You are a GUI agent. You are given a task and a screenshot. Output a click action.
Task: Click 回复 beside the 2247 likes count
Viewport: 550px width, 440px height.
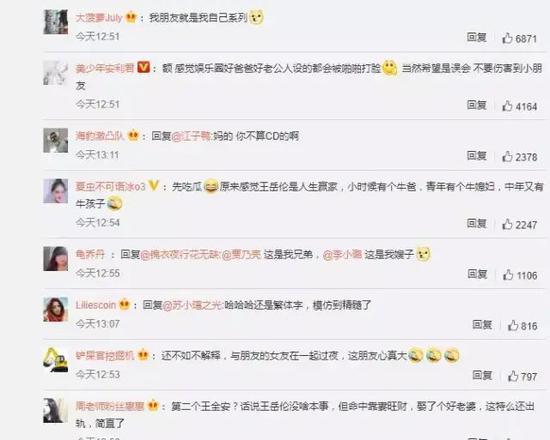tap(477, 223)
